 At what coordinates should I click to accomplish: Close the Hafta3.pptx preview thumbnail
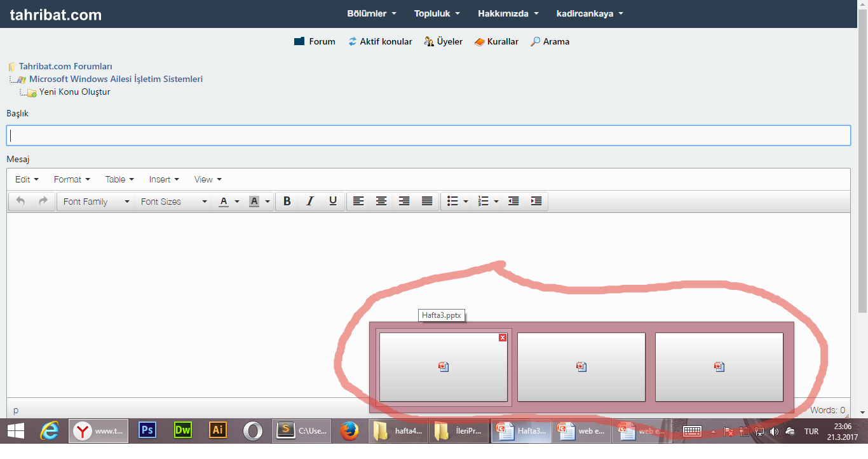point(503,338)
